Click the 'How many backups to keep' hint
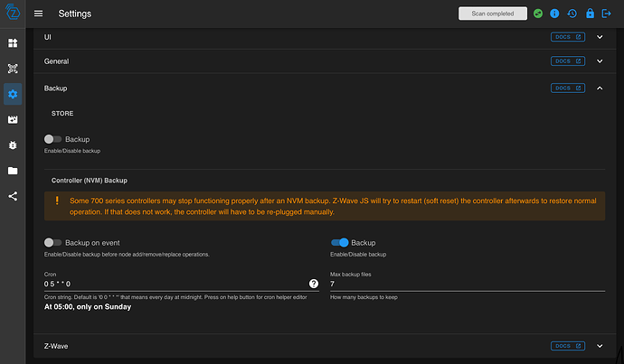This screenshot has height=364, width=624. (x=364, y=297)
